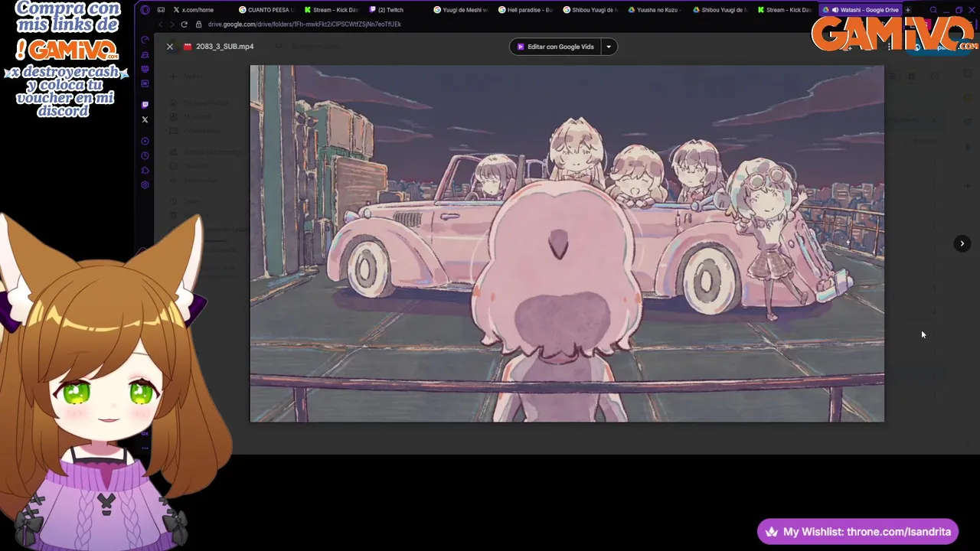This screenshot has height=551, width=980.
Task: Click the browser back arrow
Action: [x=161, y=24]
